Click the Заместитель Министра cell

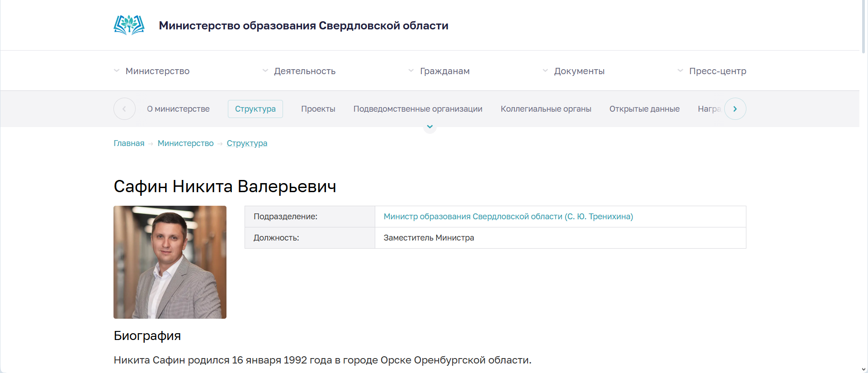561,238
